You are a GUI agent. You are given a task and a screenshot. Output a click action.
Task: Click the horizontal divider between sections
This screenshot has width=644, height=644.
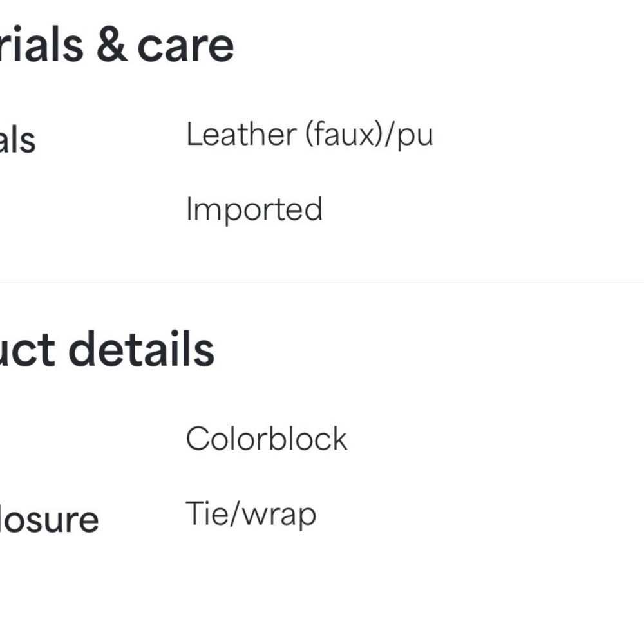tap(322, 283)
